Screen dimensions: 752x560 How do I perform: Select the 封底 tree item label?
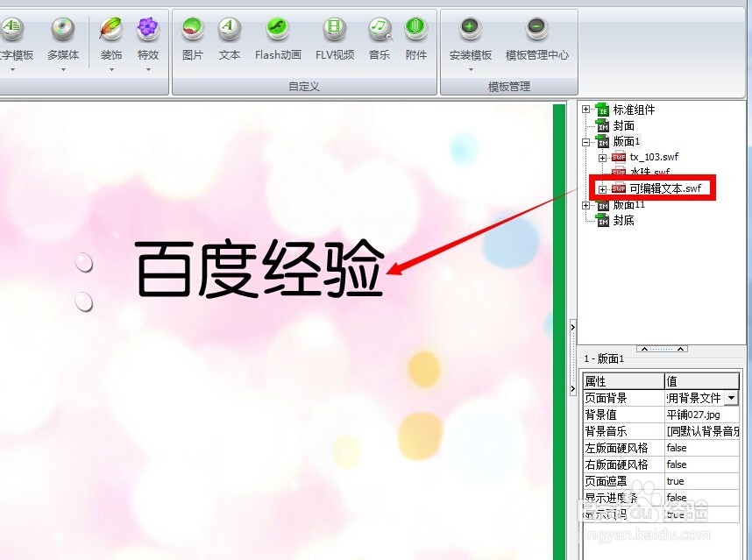coord(623,220)
